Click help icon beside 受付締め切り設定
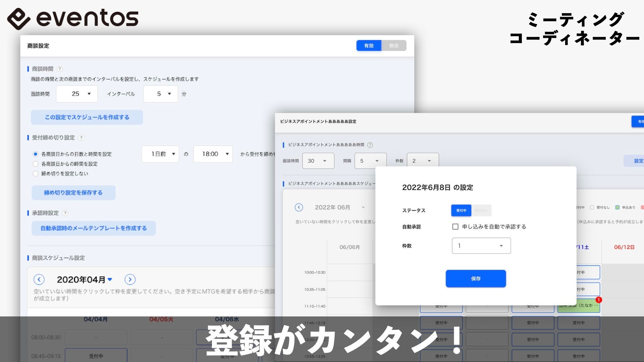The height and width of the screenshot is (362, 644). [81, 138]
